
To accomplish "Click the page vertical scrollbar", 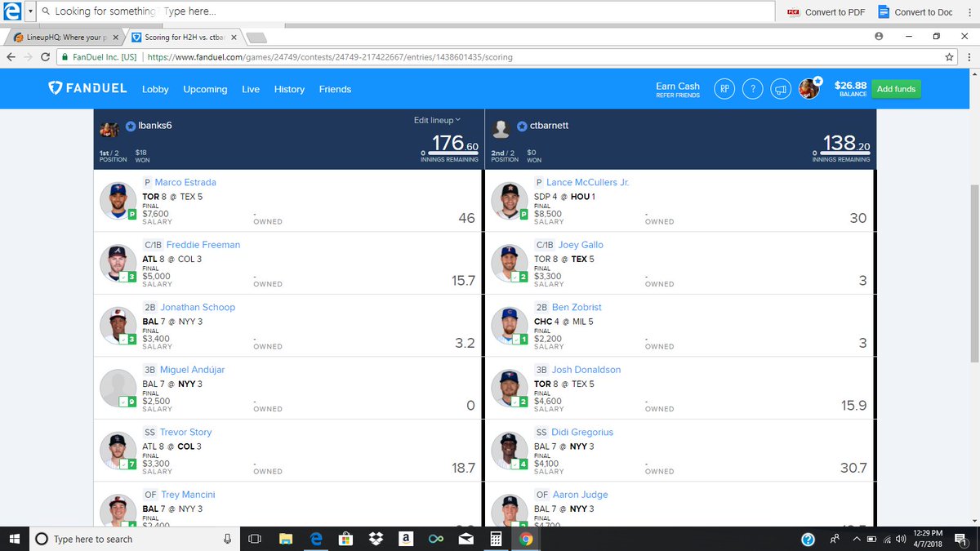I will pos(973,273).
